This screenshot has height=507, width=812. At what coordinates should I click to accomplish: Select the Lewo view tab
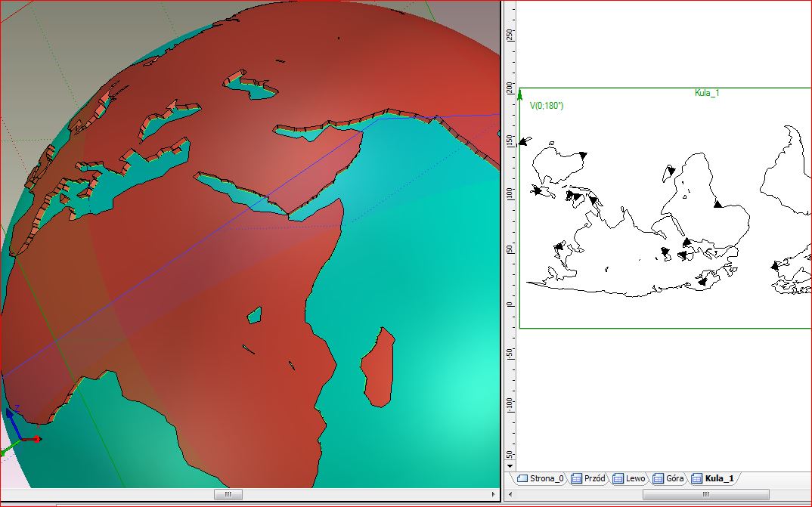(630, 478)
